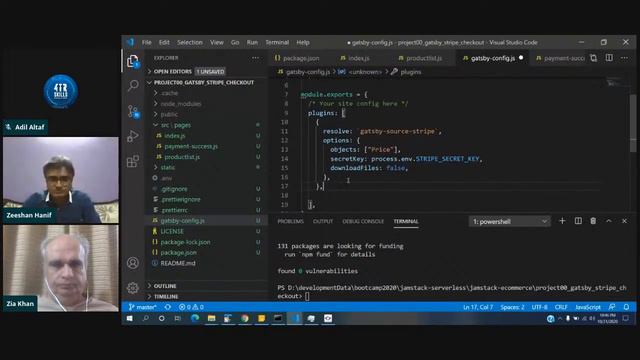The image size is (640, 360).
Task: Close the terminal panel
Action: 624,221
